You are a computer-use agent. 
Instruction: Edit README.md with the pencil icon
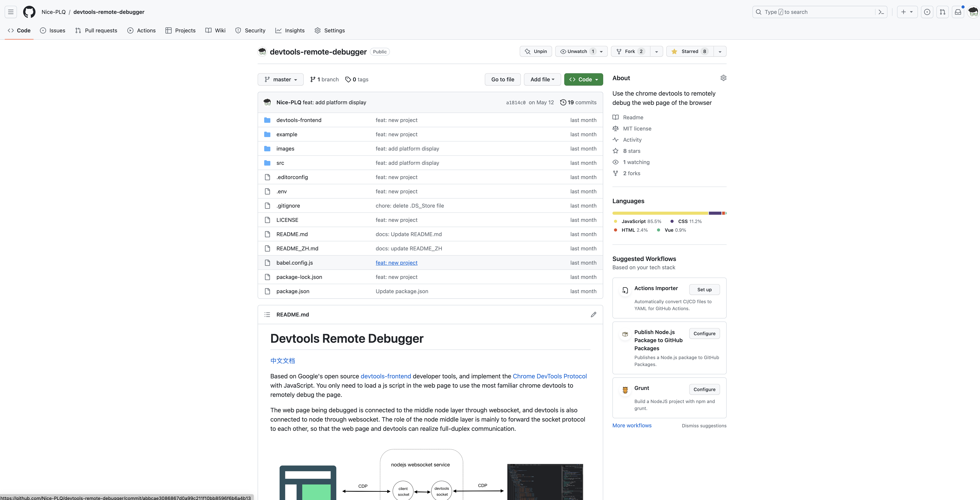coord(594,314)
